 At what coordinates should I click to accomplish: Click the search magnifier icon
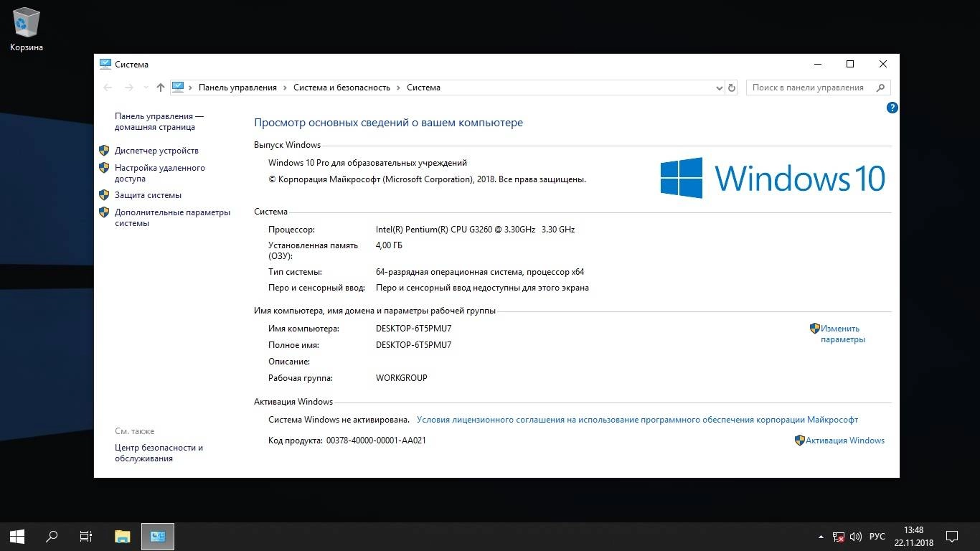click(x=880, y=88)
